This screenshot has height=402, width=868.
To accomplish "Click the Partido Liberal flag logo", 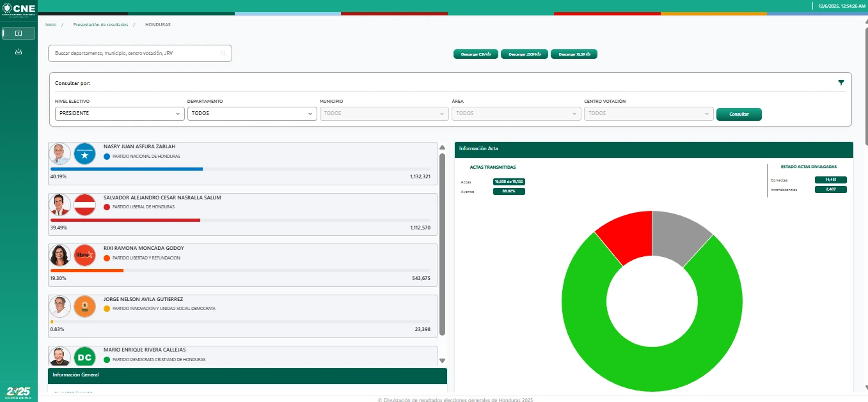I will (84, 205).
